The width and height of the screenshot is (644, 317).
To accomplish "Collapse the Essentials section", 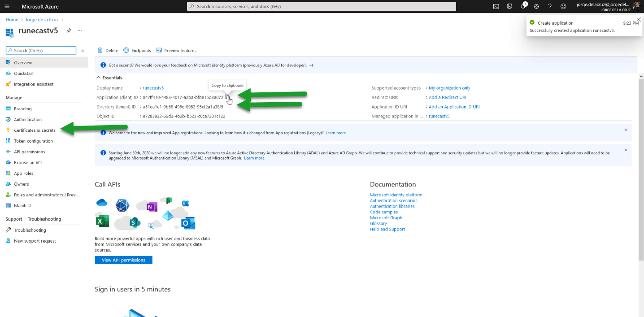I will click(109, 78).
